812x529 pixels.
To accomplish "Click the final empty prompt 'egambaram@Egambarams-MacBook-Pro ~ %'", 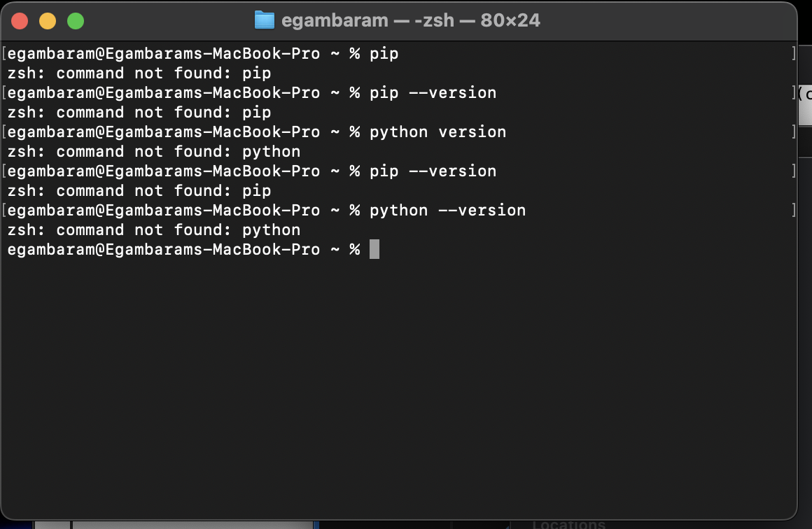I will click(183, 250).
